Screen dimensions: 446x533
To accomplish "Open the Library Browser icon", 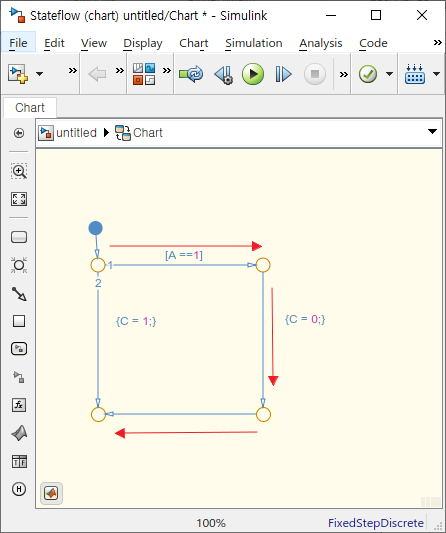I will pos(144,74).
